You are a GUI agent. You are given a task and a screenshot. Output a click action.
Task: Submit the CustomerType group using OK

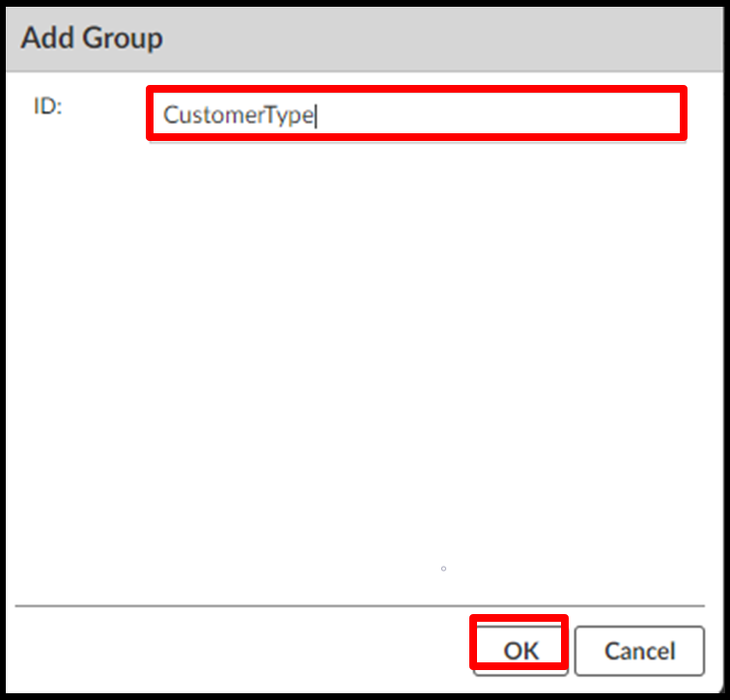point(520,651)
